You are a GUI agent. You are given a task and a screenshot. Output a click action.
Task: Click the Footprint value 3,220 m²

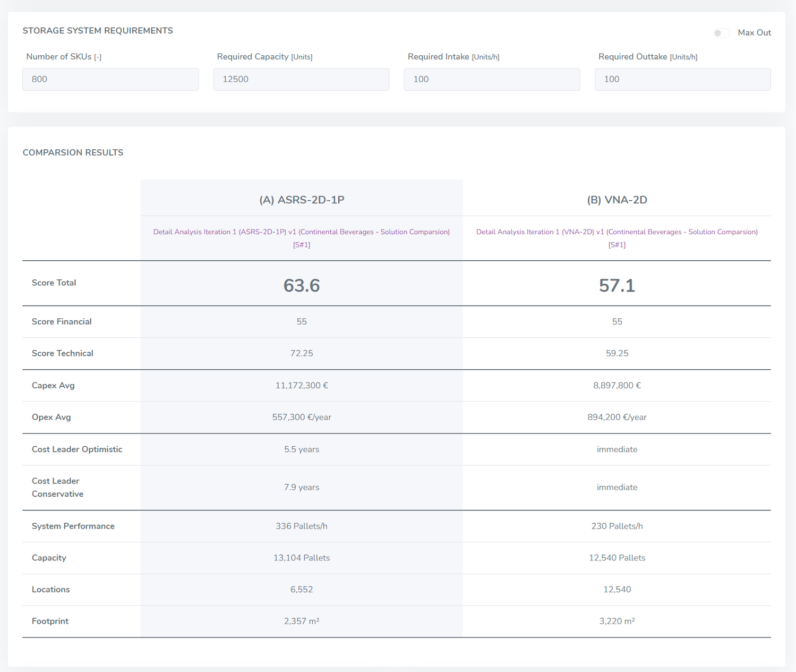point(617,621)
